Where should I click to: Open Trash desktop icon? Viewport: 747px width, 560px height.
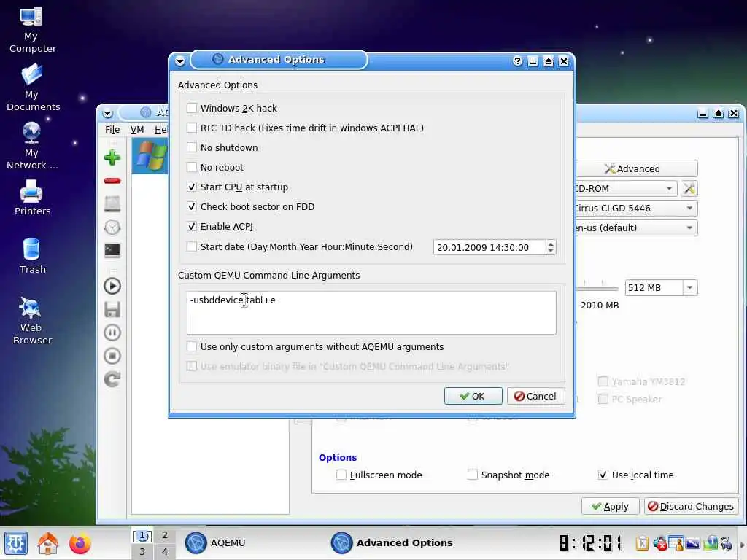(x=32, y=256)
